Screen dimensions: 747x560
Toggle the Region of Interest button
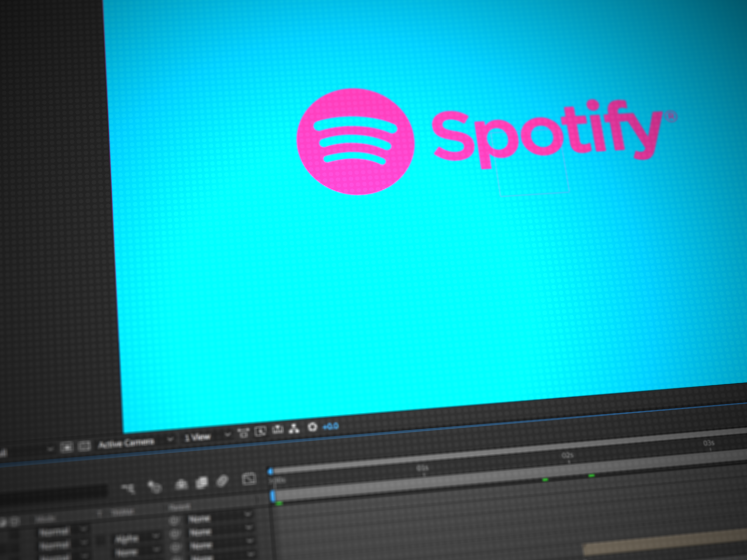[x=66, y=447]
